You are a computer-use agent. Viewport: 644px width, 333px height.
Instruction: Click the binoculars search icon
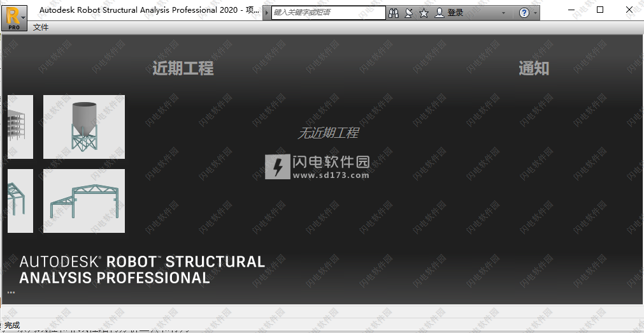(394, 13)
